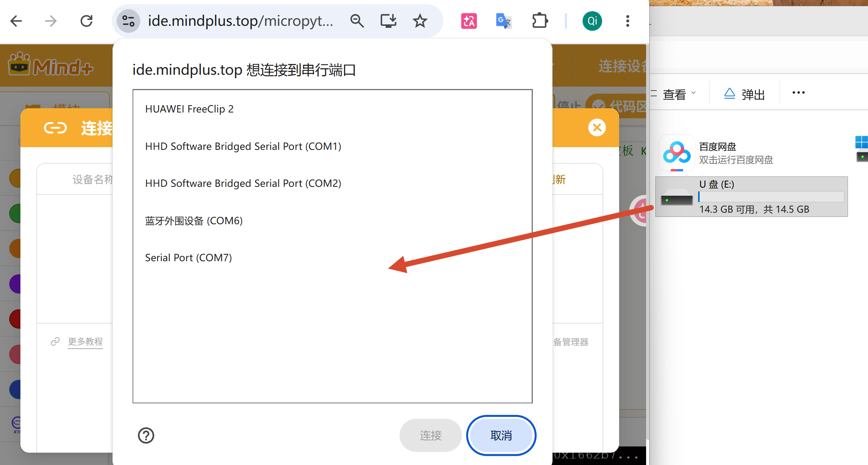Click the address bar URL text

click(240, 21)
